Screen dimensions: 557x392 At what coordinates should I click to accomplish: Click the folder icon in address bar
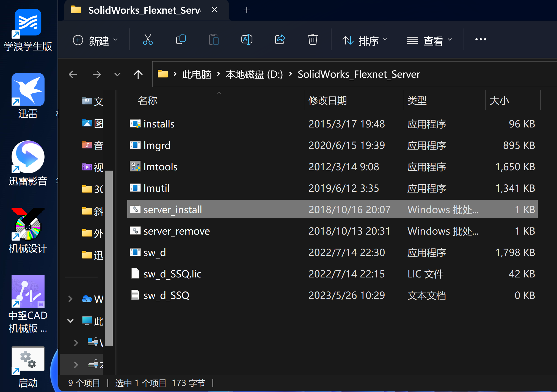tap(163, 74)
